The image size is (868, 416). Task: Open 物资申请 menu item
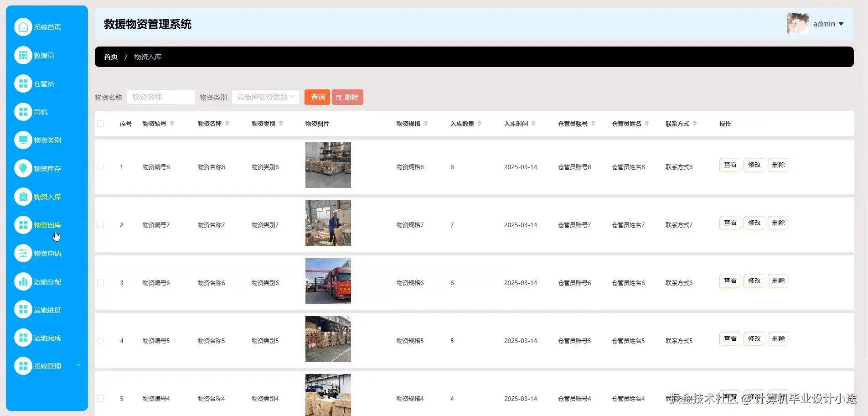(47, 254)
